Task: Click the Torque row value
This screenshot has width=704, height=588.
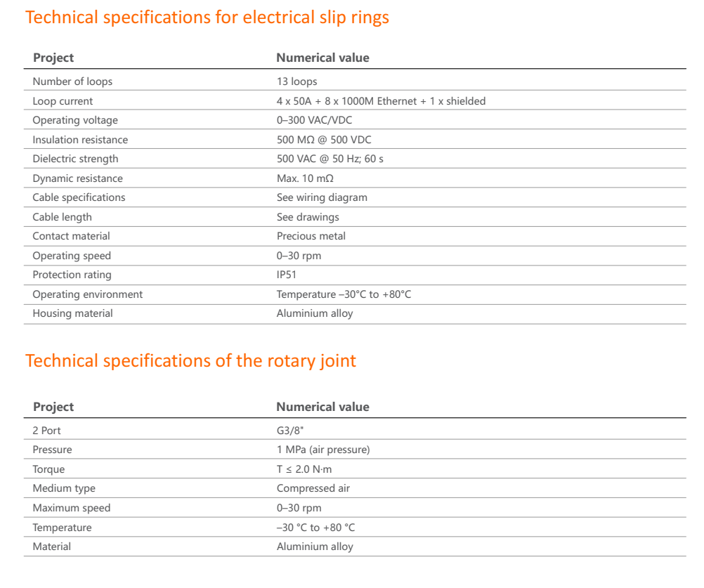Action: click(x=304, y=469)
